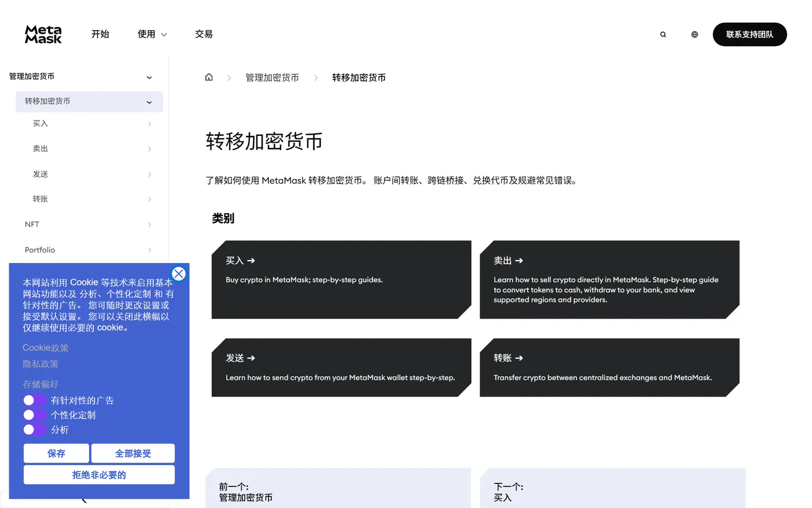
Task: Open 开始 in top navigation
Action: pos(100,34)
